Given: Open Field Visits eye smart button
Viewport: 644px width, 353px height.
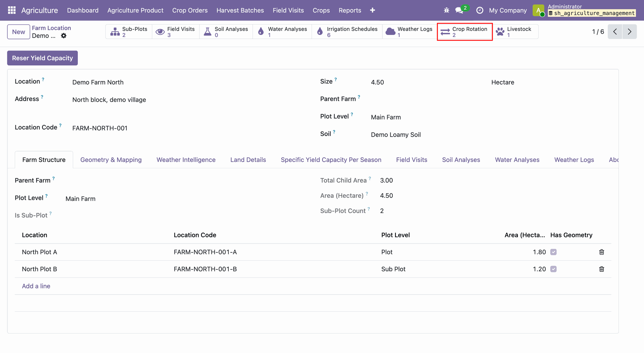Looking at the screenshot, I should (175, 32).
